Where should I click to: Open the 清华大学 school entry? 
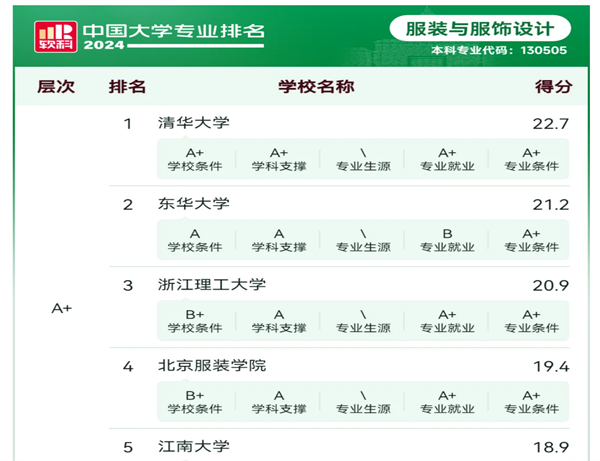point(194,123)
